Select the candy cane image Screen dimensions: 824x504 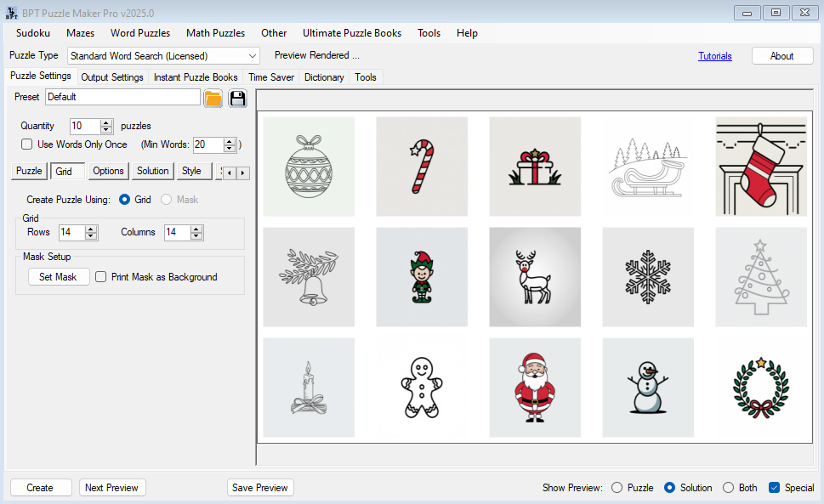422,167
